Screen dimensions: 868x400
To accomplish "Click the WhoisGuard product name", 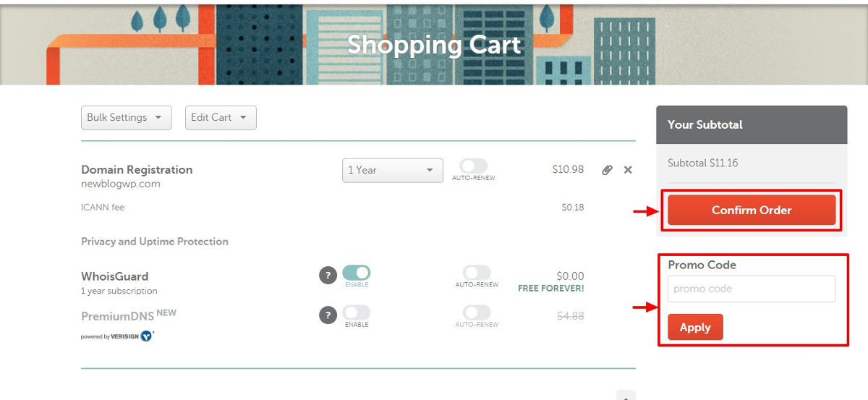I will 114,276.
